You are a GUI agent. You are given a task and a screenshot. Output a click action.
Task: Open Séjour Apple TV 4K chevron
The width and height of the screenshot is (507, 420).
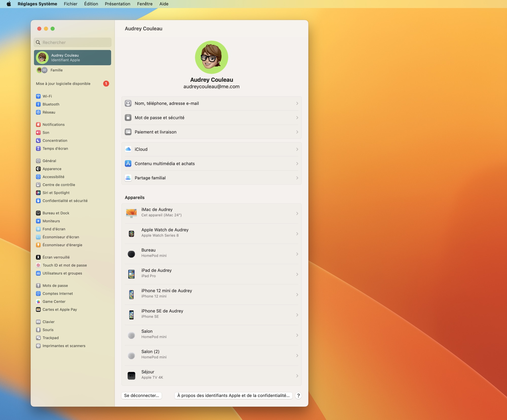(x=297, y=376)
